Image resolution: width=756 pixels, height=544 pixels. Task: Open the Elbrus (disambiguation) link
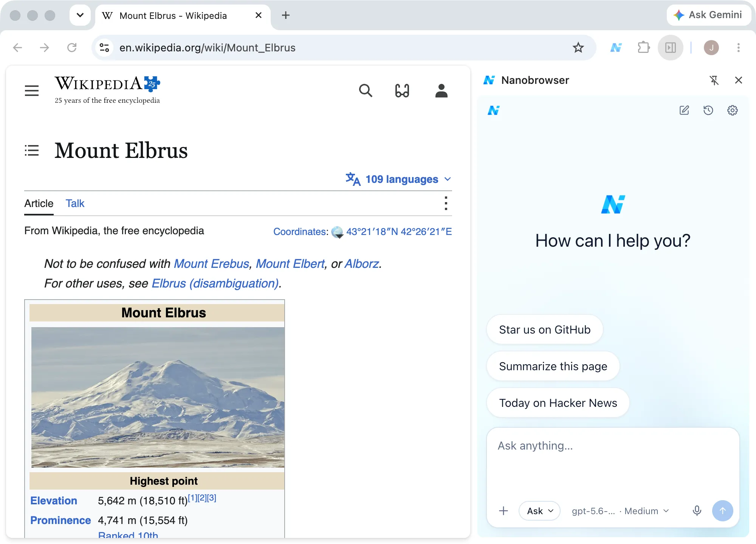pos(215,283)
